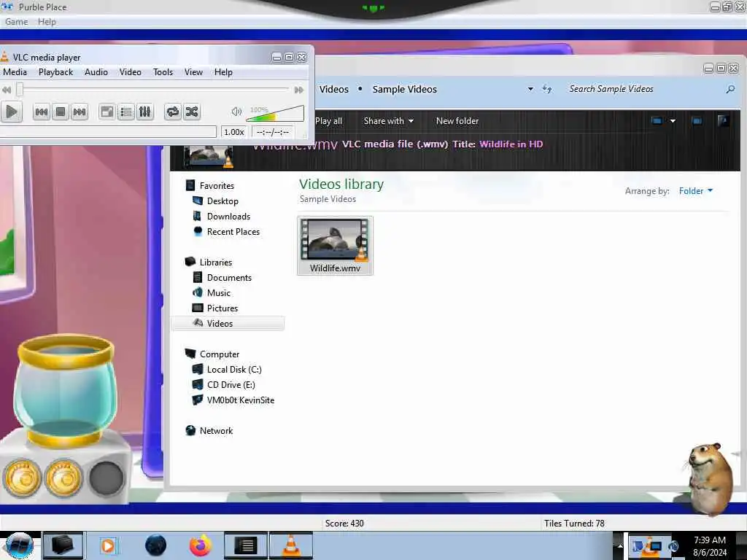Open the Arrange by Folder dropdown

(x=695, y=191)
